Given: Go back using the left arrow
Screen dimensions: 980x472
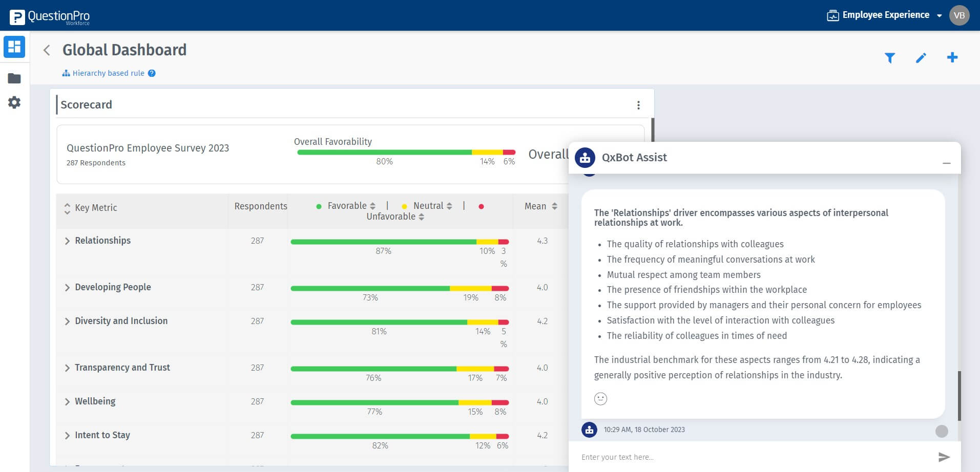Looking at the screenshot, I should click(47, 50).
